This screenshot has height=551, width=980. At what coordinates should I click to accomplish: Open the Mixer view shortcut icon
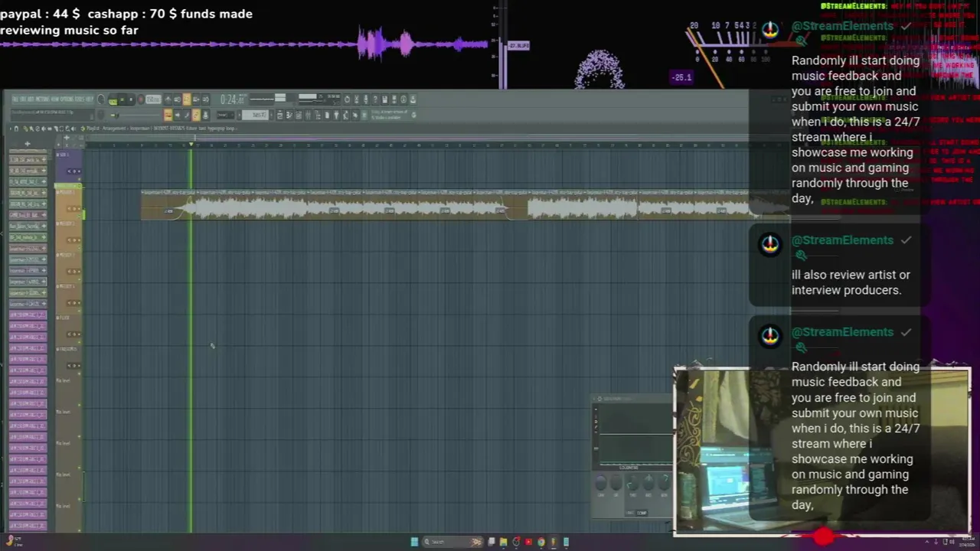308,115
